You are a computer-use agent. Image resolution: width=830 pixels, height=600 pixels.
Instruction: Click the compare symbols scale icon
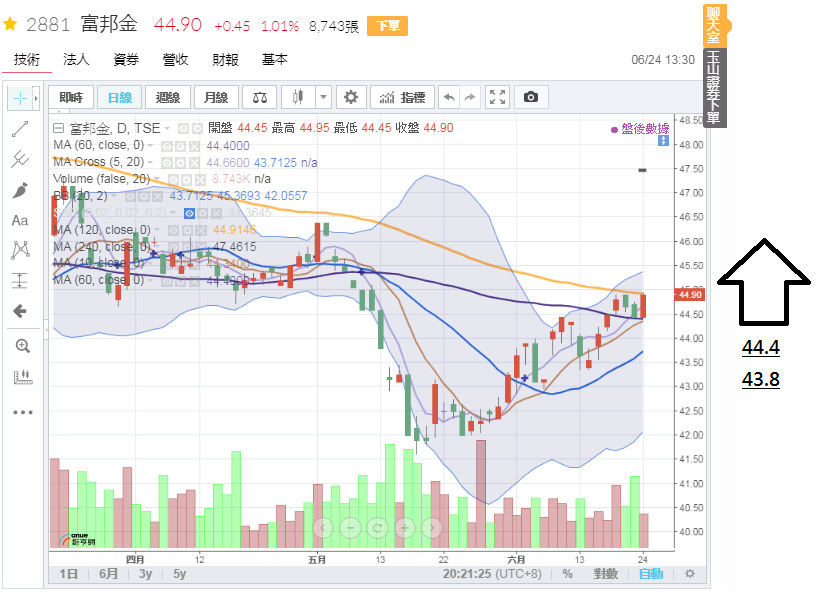click(260, 97)
